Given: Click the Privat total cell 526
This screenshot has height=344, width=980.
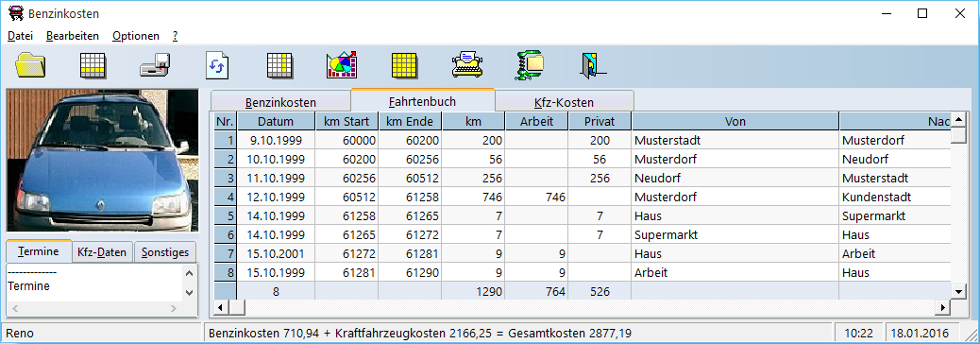Looking at the screenshot, I should tap(600, 291).
